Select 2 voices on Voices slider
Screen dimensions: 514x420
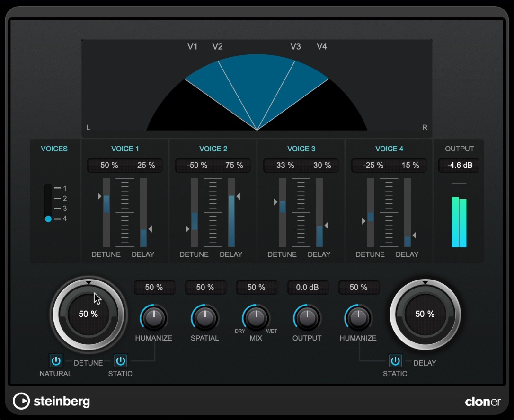click(x=61, y=198)
